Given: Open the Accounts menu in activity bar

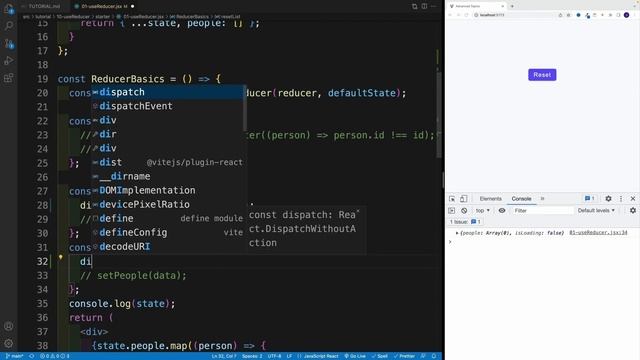Looking at the screenshot, I should click(x=9, y=326).
